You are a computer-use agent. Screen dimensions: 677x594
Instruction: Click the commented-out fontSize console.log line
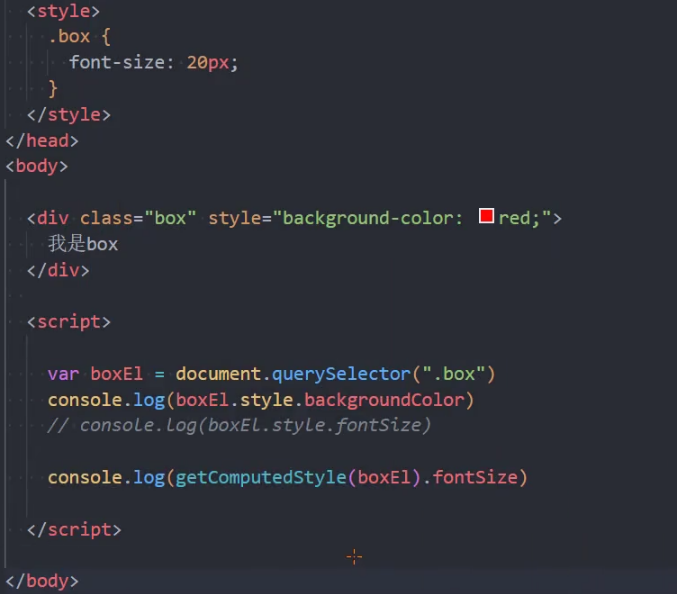coord(239,426)
